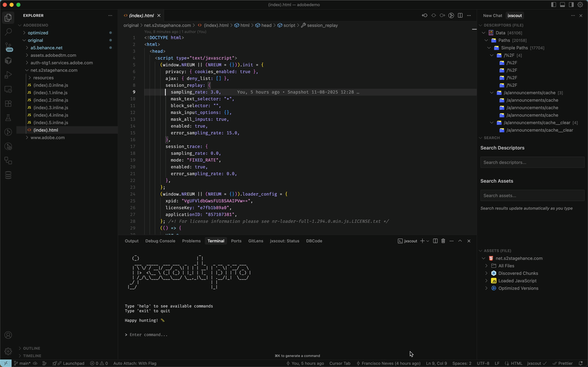Viewport: 588px width, 367px height.
Task: Toggle the bottom panel layout button
Action: coord(562,4)
